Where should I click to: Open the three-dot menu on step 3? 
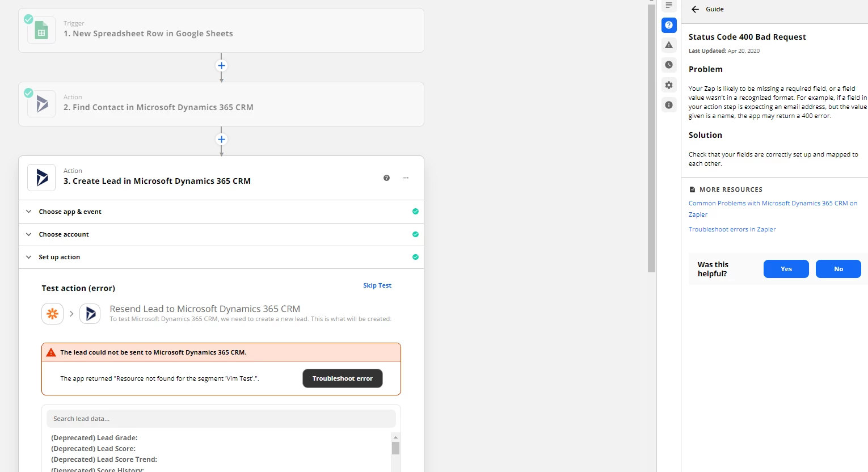[406, 178]
